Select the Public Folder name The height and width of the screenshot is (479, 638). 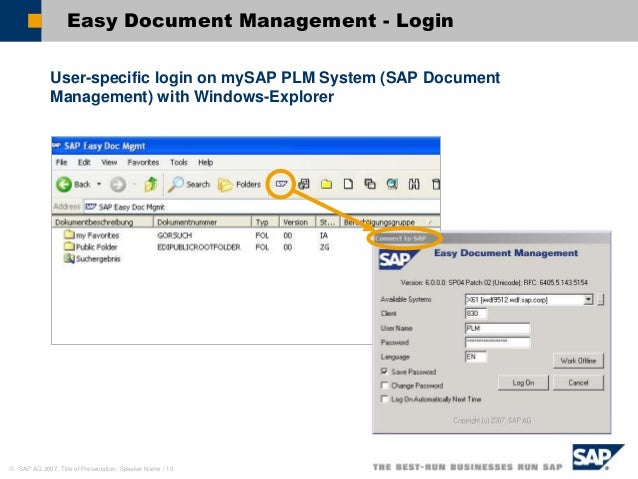(96, 247)
